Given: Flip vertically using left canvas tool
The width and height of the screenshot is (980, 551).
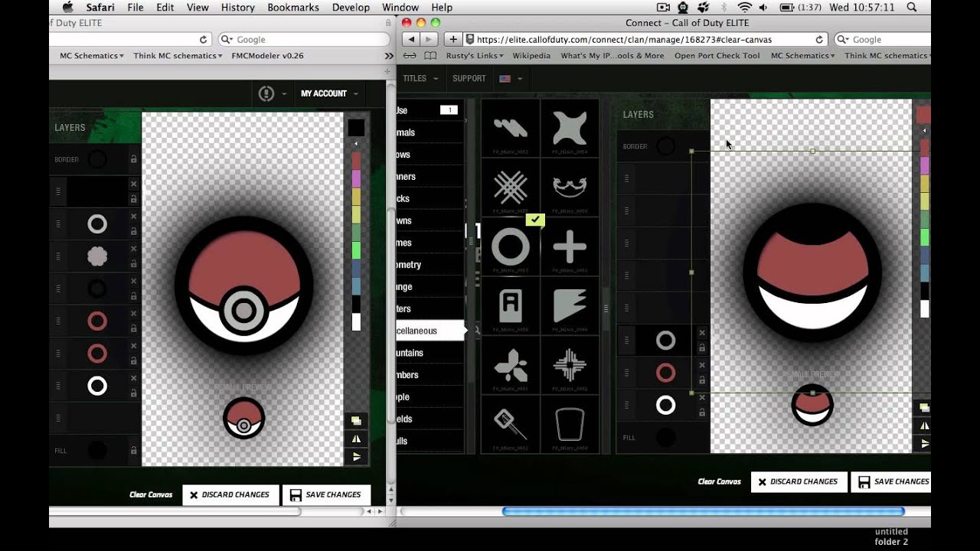Looking at the screenshot, I should pyautogui.click(x=356, y=457).
